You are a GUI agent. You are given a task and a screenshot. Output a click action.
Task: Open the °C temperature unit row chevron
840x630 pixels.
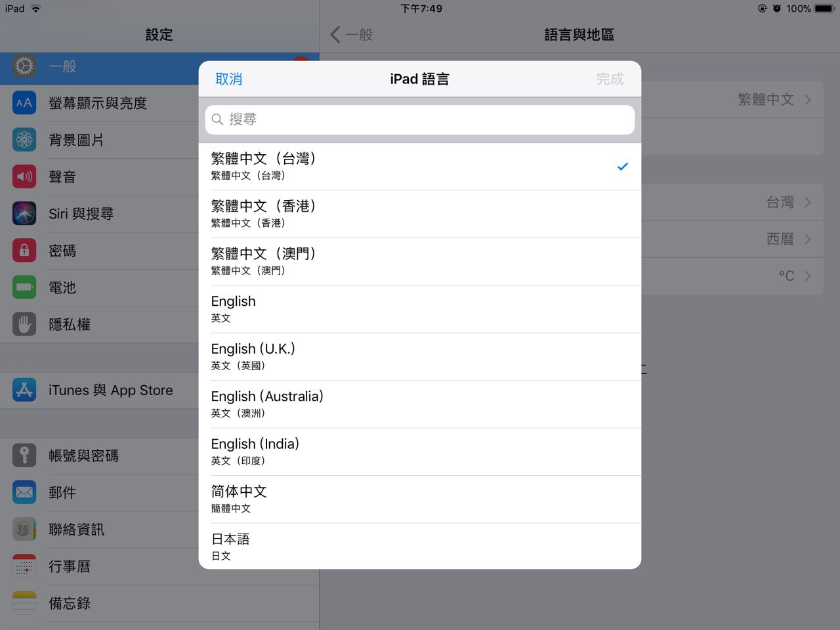(x=808, y=276)
